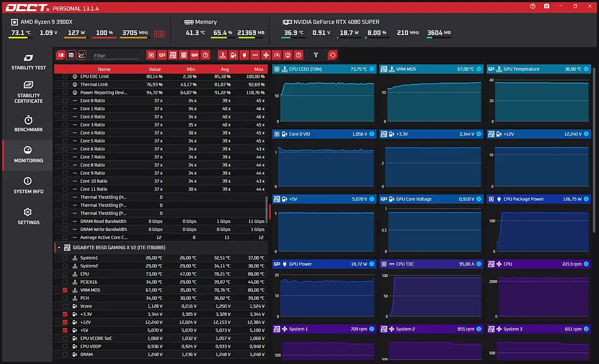Uncheck the VRM MOS checkbox
Viewport: 599px width, 364px height.
[65, 290]
